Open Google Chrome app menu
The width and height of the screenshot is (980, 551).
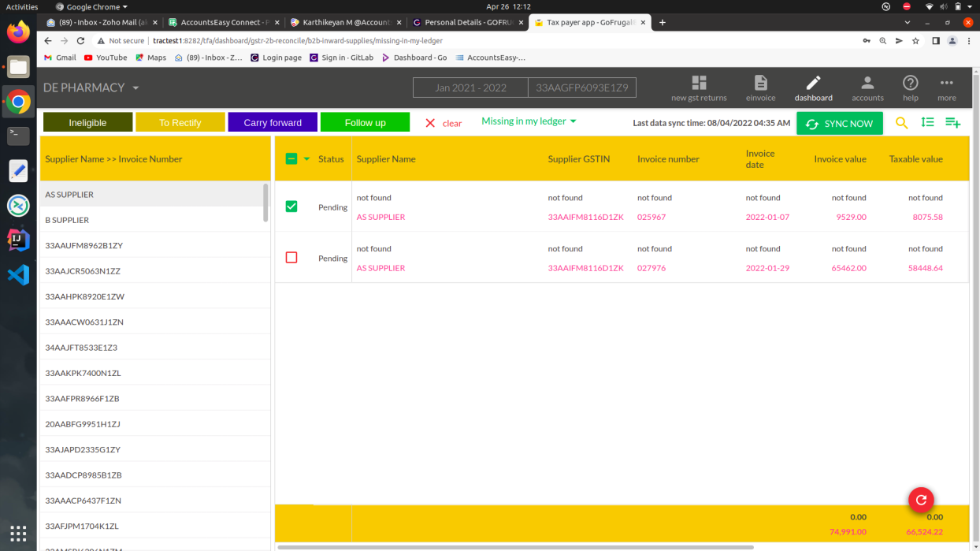pos(91,6)
